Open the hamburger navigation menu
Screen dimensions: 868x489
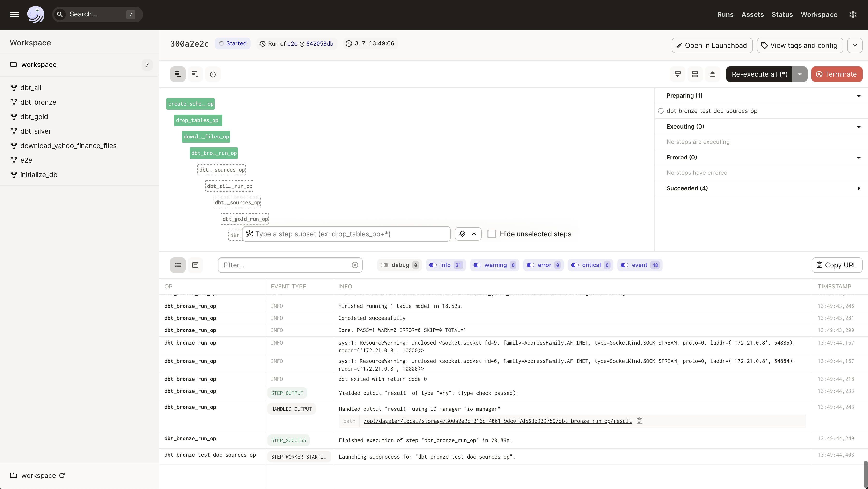(x=14, y=14)
